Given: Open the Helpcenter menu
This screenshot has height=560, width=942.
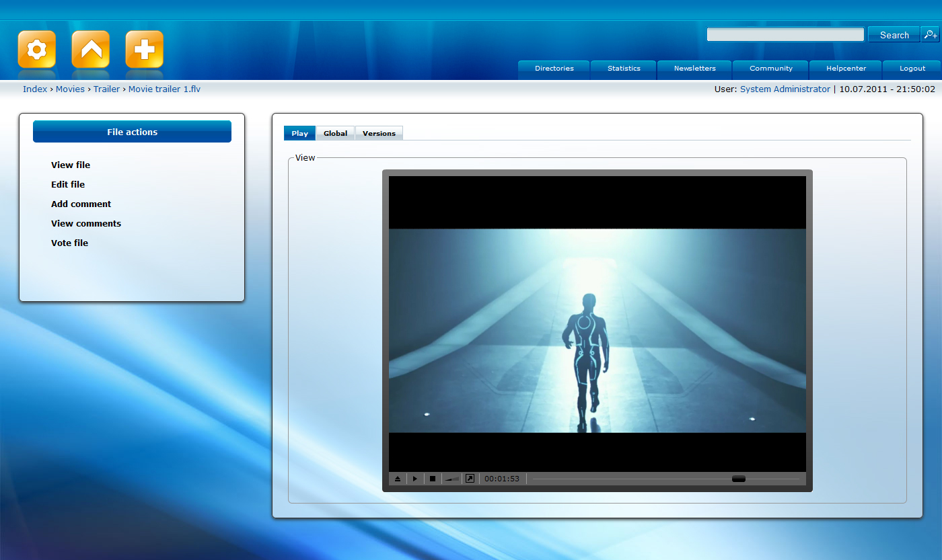Looking at the screenshot, I should 846,69.
